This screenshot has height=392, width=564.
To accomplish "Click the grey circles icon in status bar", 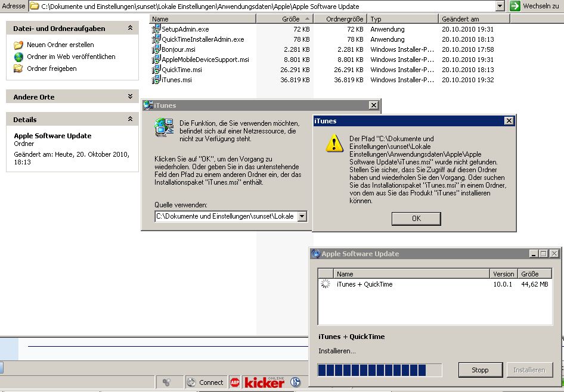I will tap(166, 382).
